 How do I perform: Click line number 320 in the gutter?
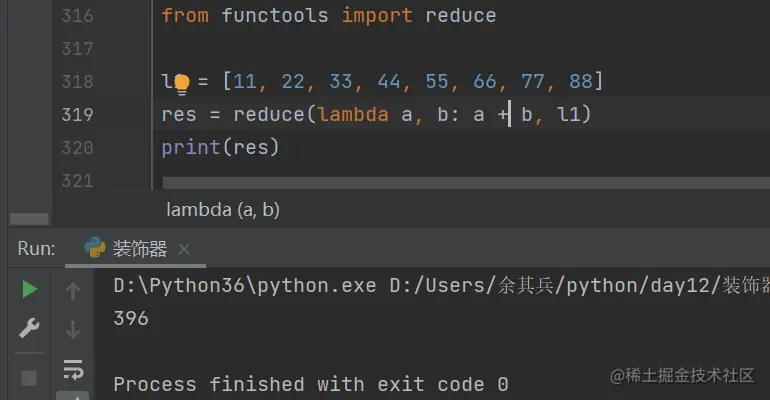click(77, 148)
